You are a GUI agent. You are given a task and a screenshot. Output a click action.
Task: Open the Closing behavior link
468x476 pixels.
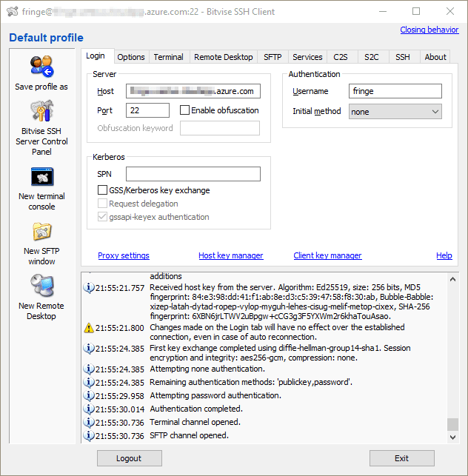[x=429, y=30]
